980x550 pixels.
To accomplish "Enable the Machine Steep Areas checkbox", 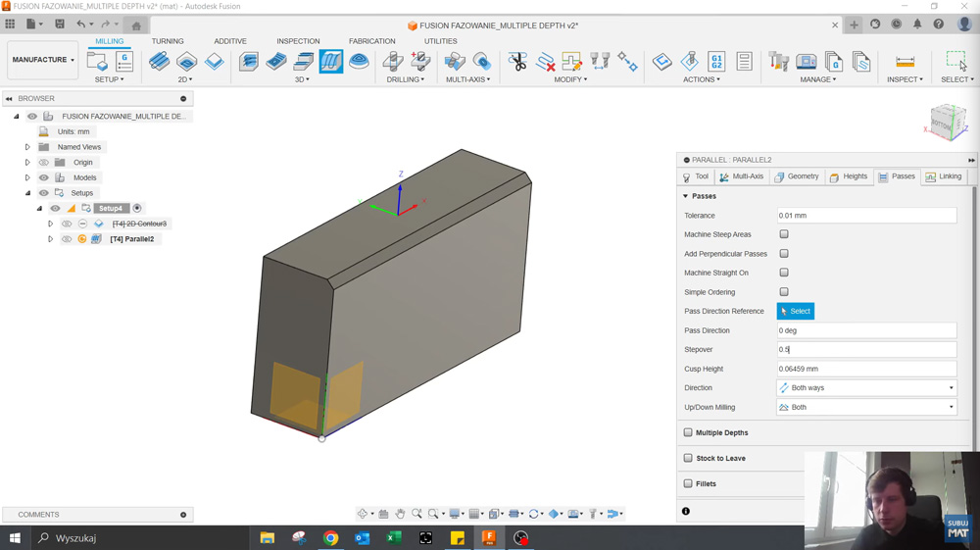I will coord(784,233).
